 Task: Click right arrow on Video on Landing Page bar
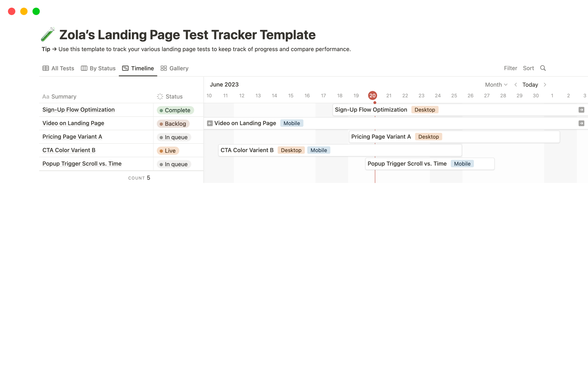(x=581, y=123)
